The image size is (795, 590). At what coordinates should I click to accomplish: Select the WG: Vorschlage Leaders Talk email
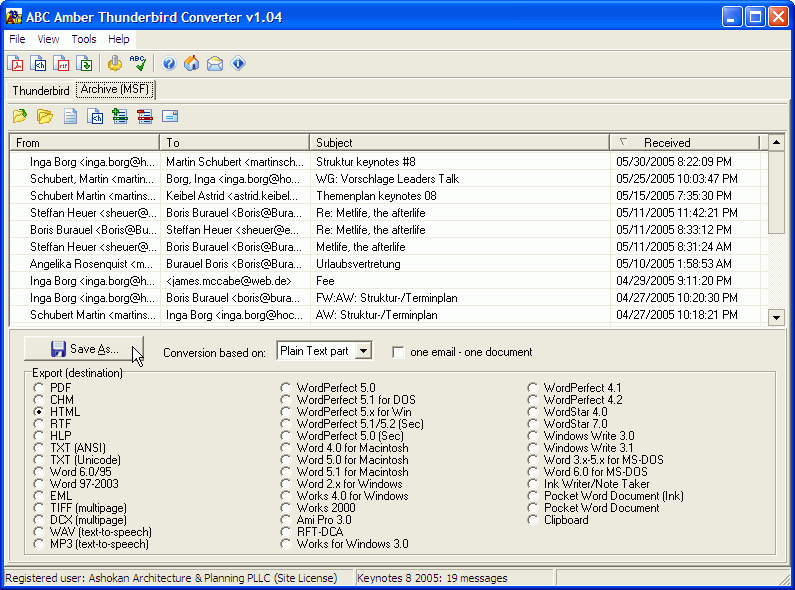tap(389, 179)
